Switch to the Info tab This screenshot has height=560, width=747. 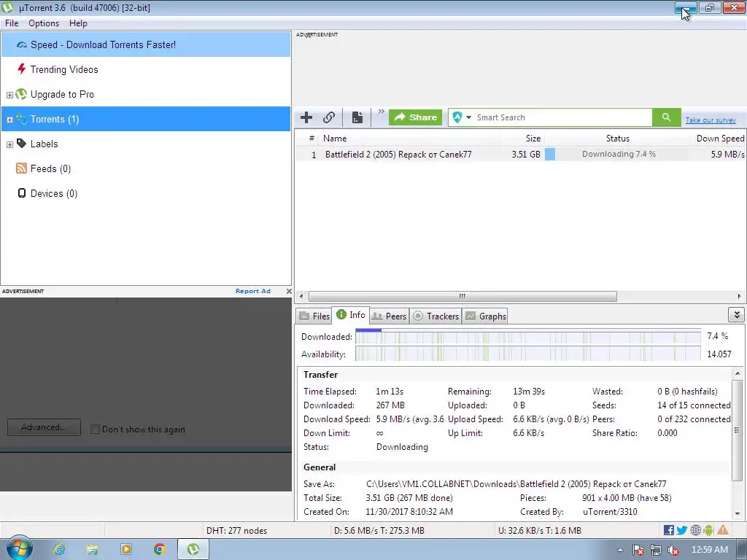point(351,315)
